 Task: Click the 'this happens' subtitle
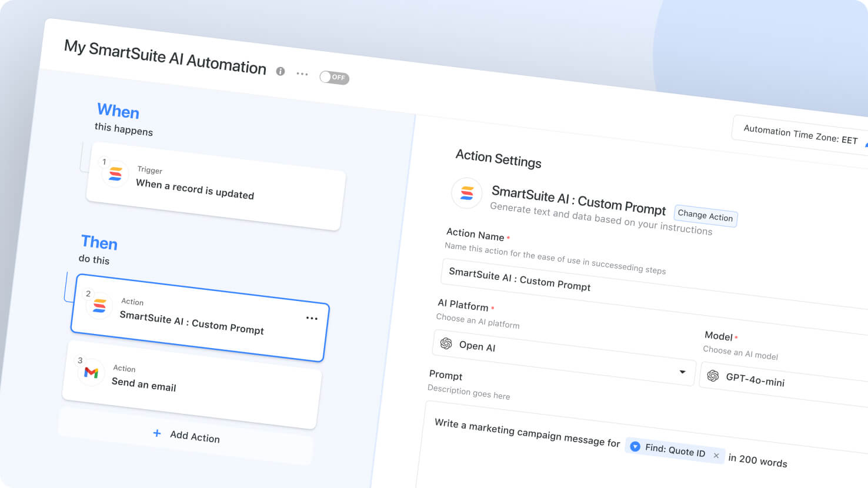pyautogui.click(x=123, y=129)
